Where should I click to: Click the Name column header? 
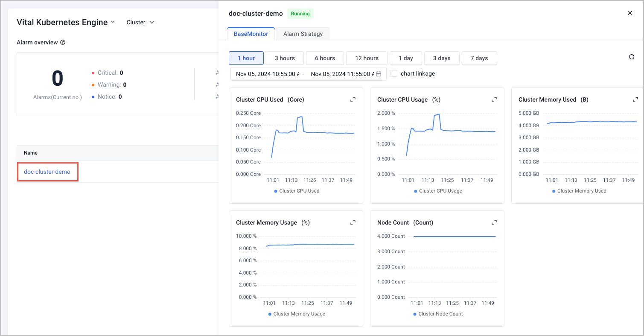pos(31,153)
